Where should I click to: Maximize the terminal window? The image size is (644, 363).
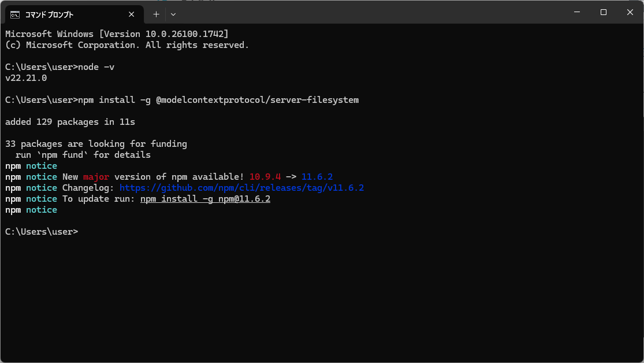(x=604, y=12)
